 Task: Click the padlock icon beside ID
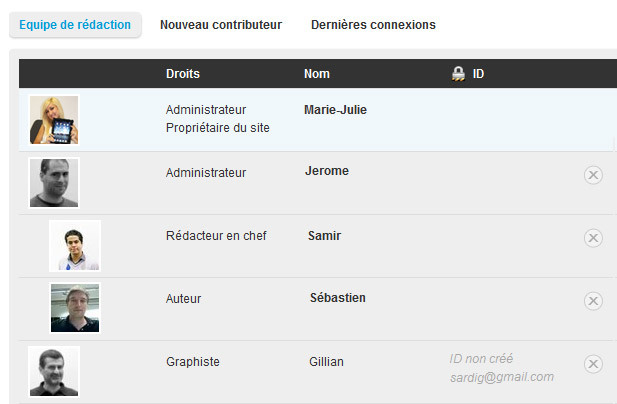point(459,74)
